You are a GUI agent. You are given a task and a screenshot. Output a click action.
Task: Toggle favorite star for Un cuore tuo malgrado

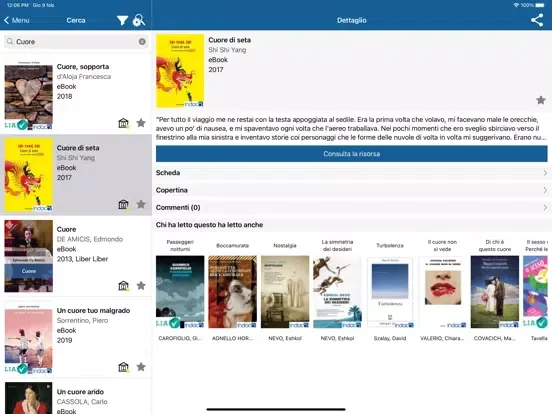point(141,367)
